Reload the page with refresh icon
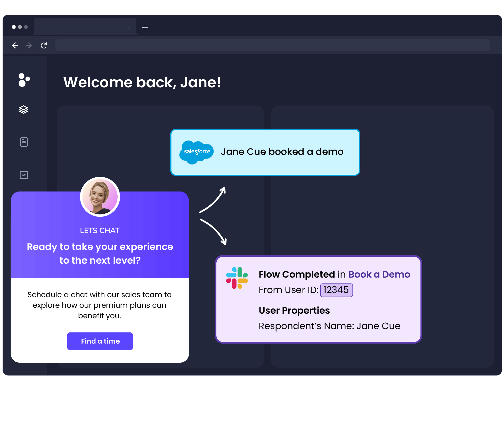 coord(44,46)
